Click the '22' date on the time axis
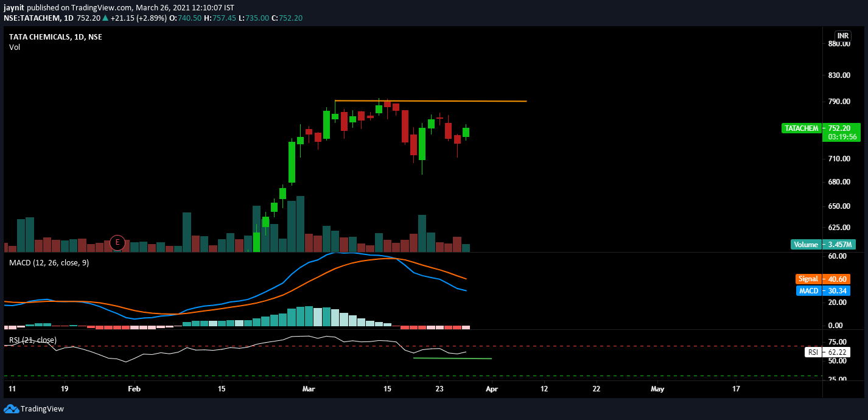 pos(596,388)
